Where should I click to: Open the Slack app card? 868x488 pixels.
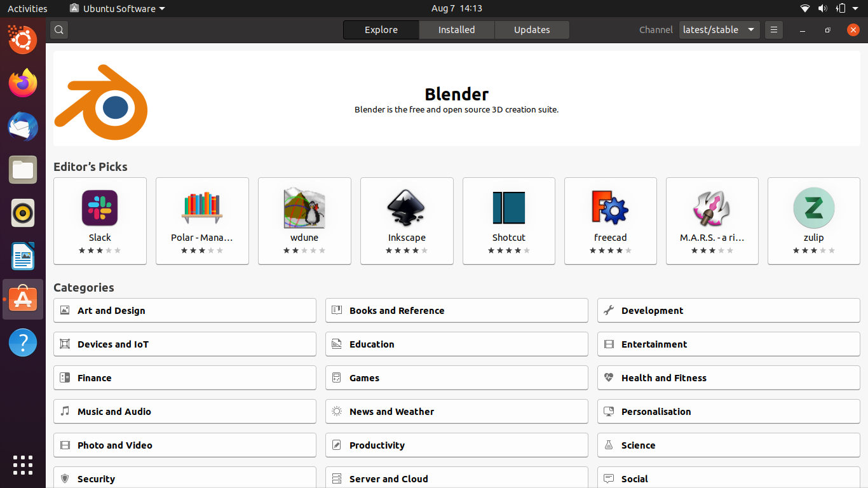click(100, 220)
